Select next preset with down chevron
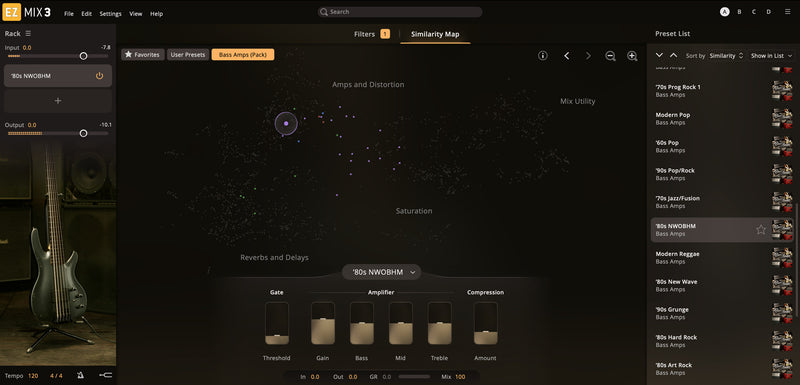This screenshot has width=800, height=385. [x=659, y=55]
